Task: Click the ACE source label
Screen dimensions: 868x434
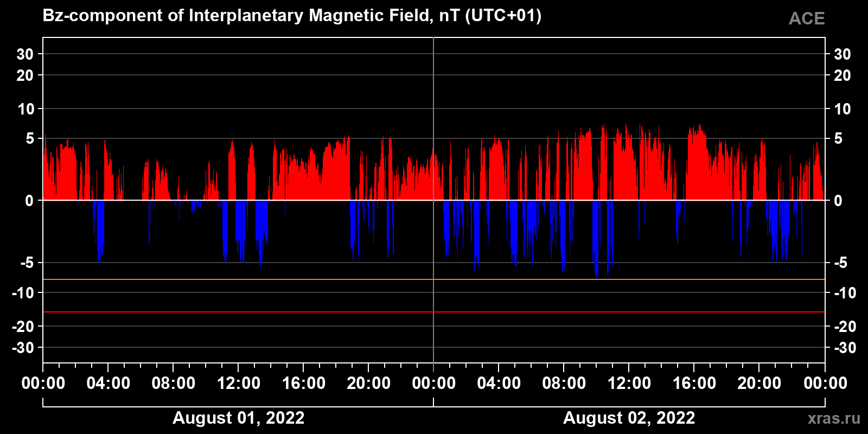Action: click(x=807, y=18)
